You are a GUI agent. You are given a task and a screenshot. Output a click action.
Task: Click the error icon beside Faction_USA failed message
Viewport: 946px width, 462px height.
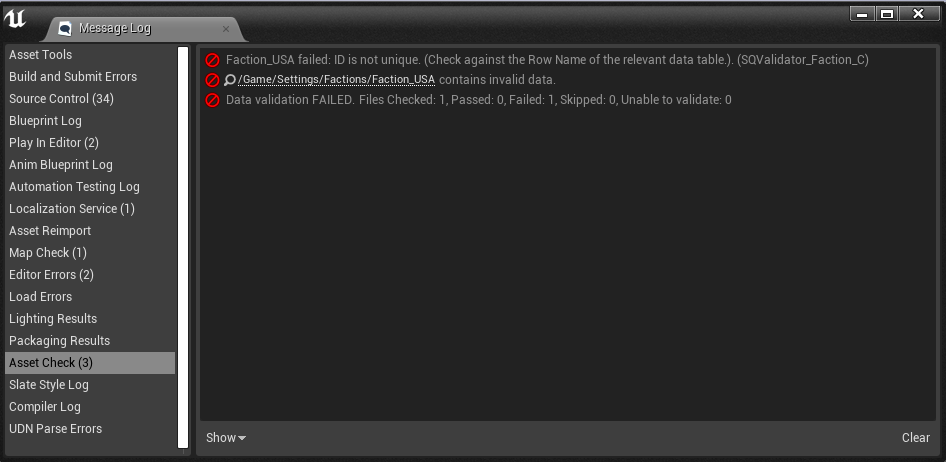[212, 60]
